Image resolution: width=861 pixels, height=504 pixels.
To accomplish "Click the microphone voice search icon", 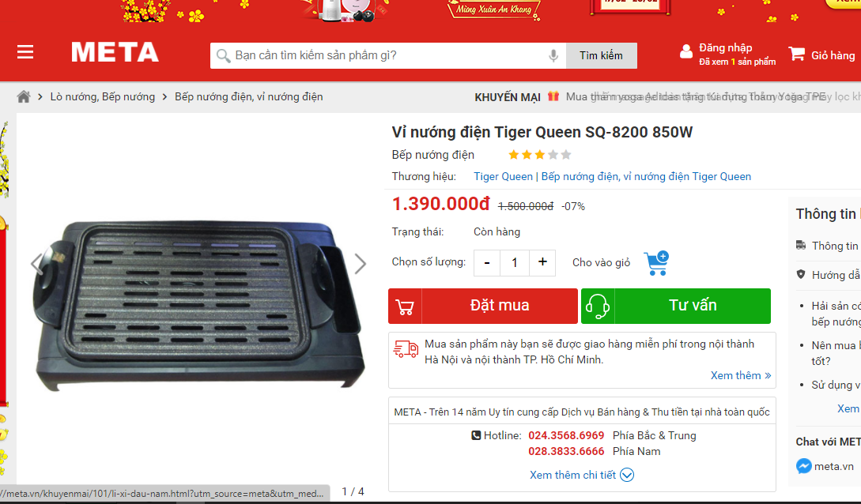I will [x=553, y=55].
